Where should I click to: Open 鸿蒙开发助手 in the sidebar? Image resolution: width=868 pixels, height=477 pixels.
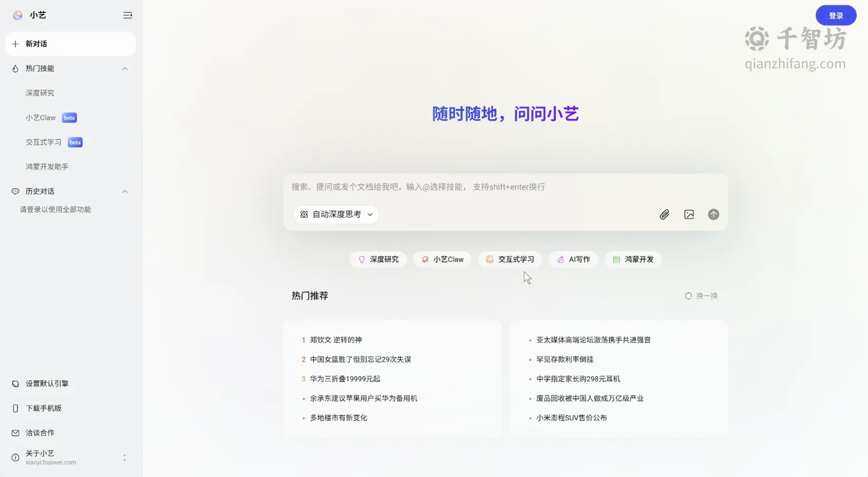[x=47, y=167]
